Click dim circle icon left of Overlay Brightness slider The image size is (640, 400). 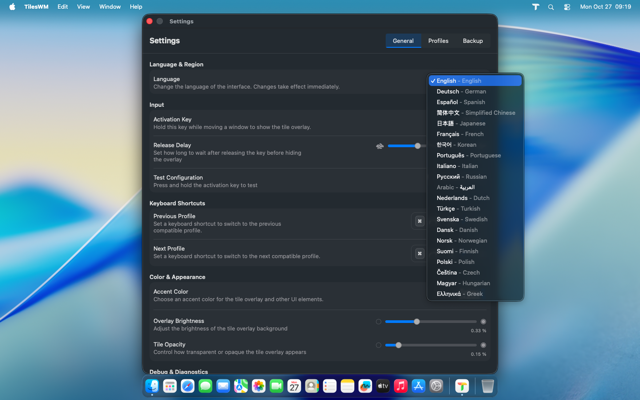tap(378, 322)
